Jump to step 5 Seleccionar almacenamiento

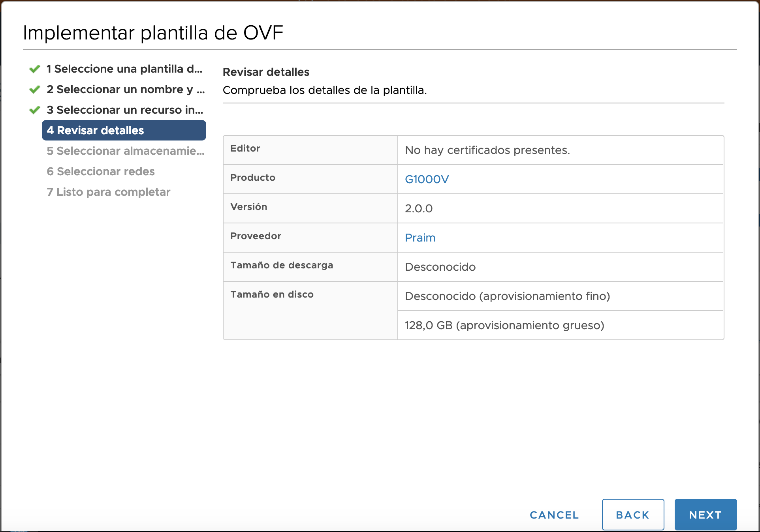coord(125,151)
